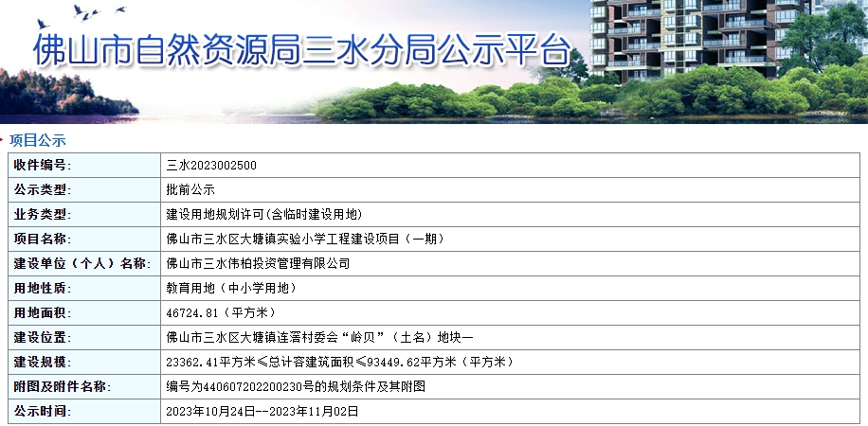Click the 项目公示 section heading
The image size is (868, 426).
(x=37, y=140)
